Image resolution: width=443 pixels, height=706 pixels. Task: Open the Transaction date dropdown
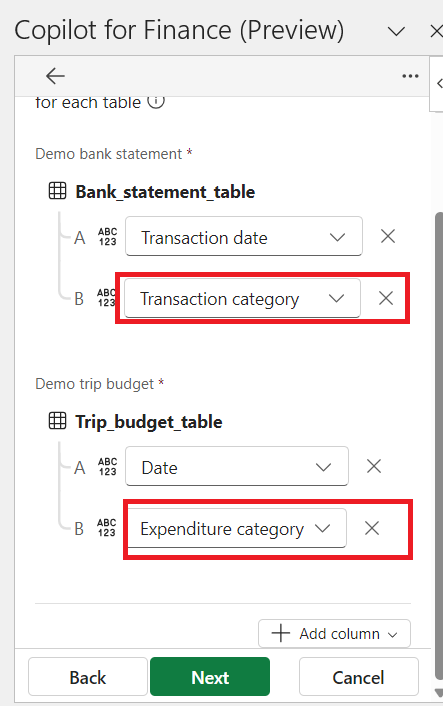point(244,236)
